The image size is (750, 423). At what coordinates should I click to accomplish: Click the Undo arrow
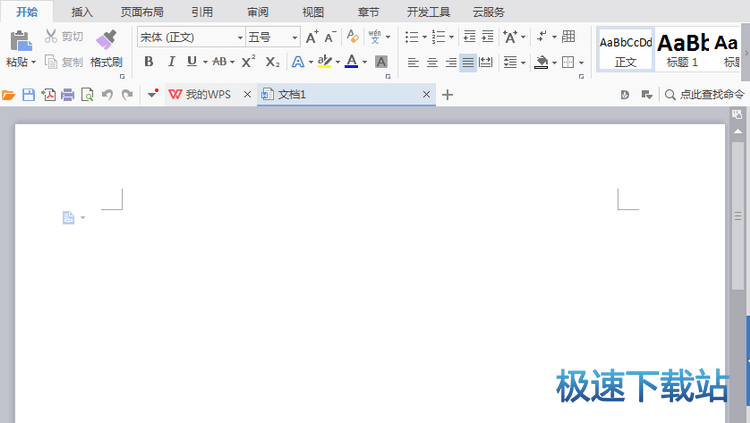click(107, 95)
